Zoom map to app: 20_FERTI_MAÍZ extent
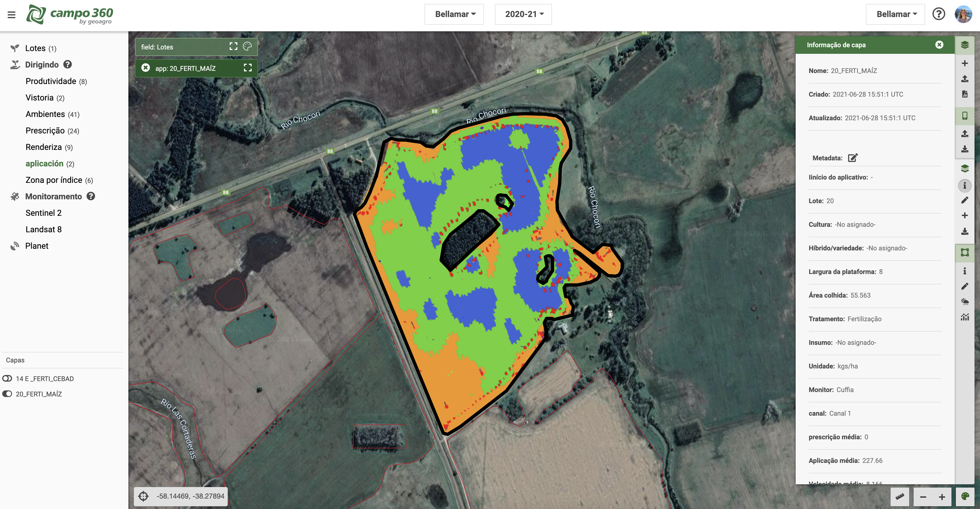 point(248,68)
